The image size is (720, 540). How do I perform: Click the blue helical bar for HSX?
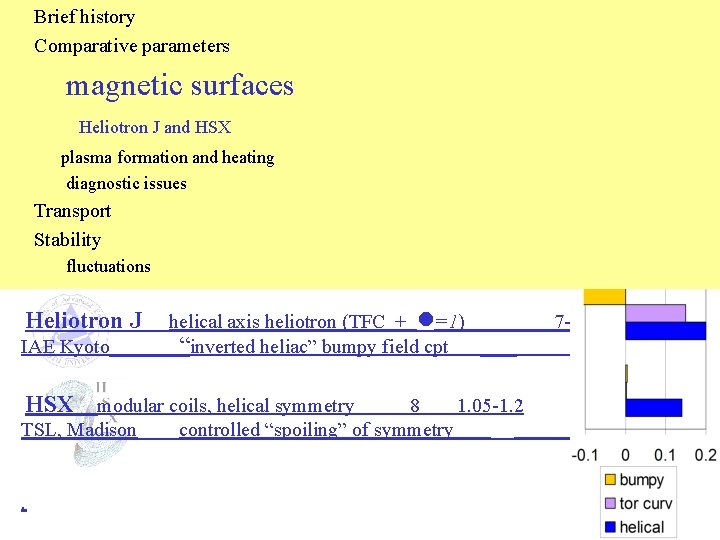pyautogui.click(x=653, y=408)
